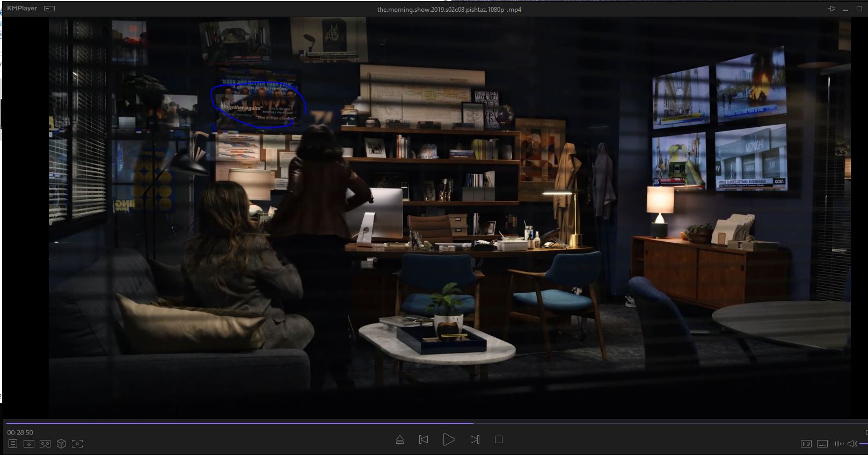Image resolution: width=868 pixels, height=455 pixels.
Task: Click the download video icon
Action: tap(29, 444)
